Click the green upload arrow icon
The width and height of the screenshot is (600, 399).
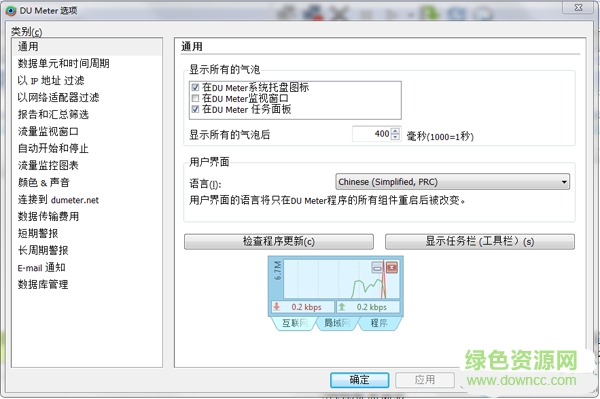[x=342, y=306]
